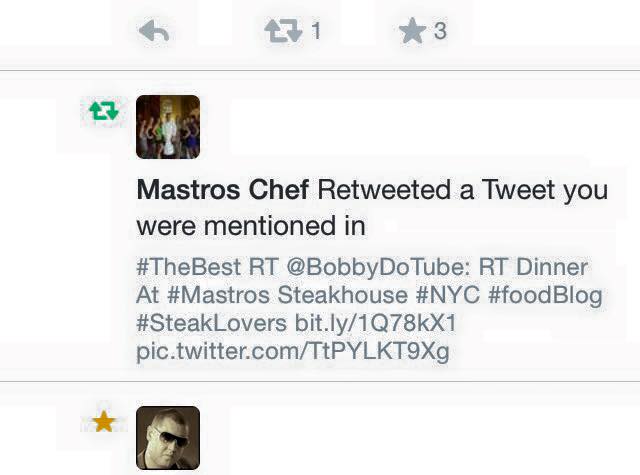Open Mastros Chef profile picture

tap(168, 127)
